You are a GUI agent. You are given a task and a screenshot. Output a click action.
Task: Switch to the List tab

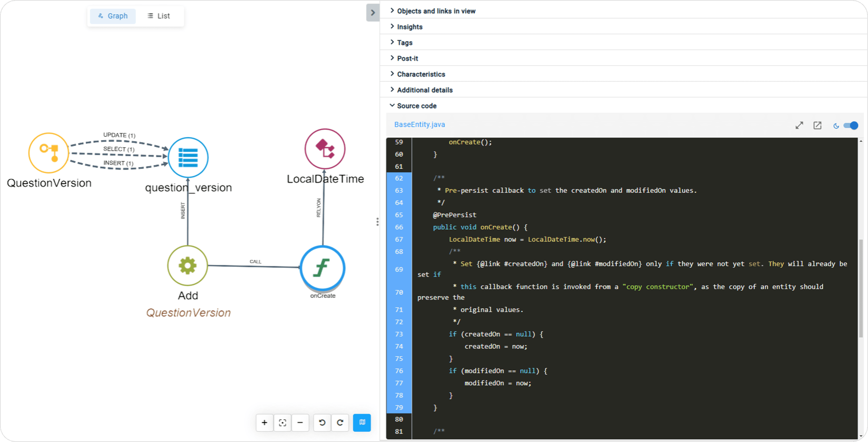(x=159, y=16)
